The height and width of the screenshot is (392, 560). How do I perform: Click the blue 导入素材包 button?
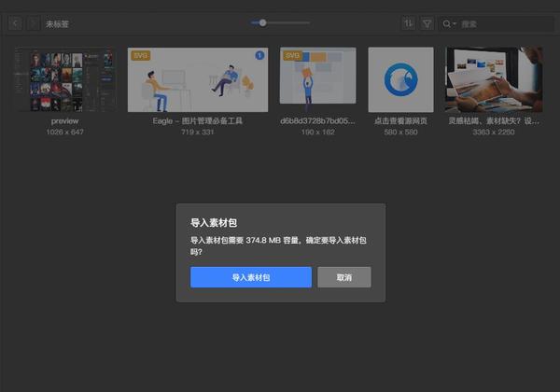[x=251, y=277]
